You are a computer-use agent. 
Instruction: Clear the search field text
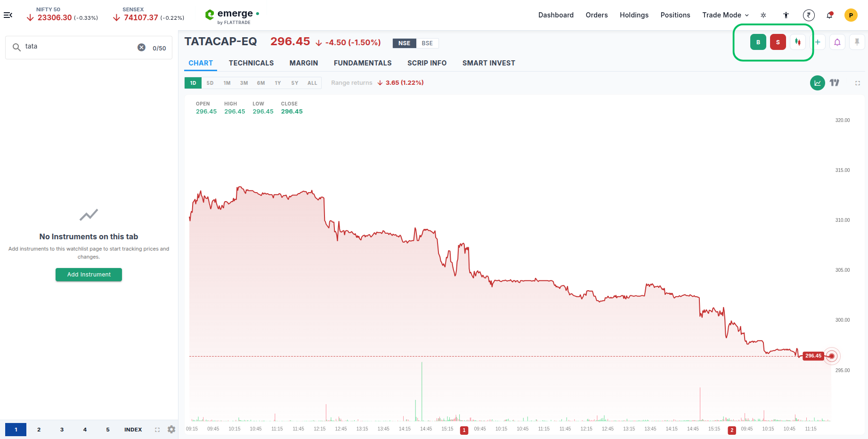click(141, 47)
